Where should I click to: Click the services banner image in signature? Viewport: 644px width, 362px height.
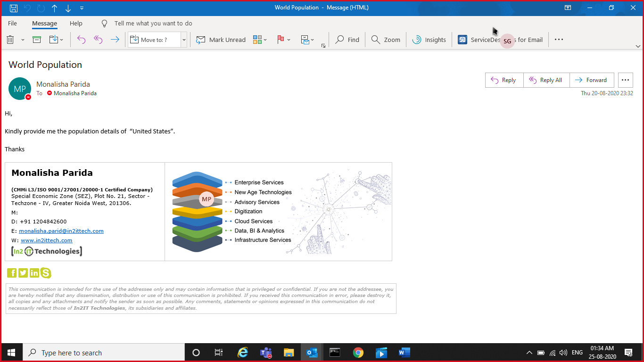tap(278, 212)
